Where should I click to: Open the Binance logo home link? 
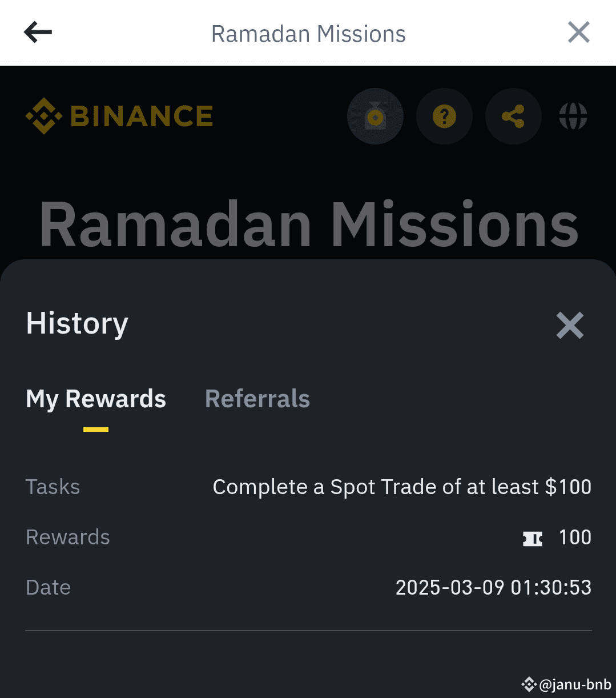(119, 116)
